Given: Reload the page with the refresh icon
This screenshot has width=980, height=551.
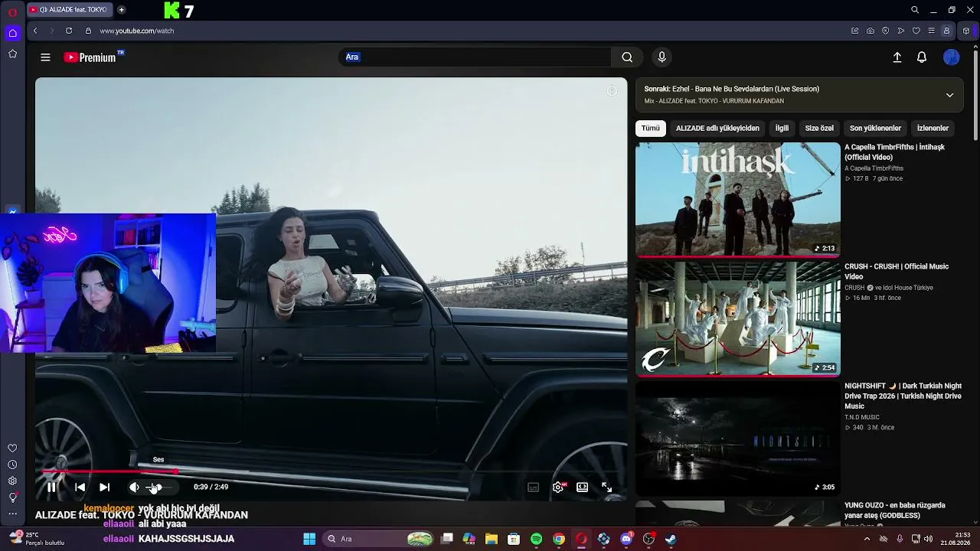Looking at the screenshot, I should pos(69,31).
